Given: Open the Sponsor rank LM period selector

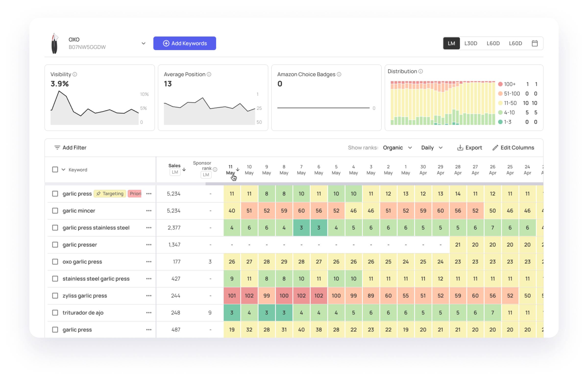Looking at the screenshot, I should coord(206,175).
